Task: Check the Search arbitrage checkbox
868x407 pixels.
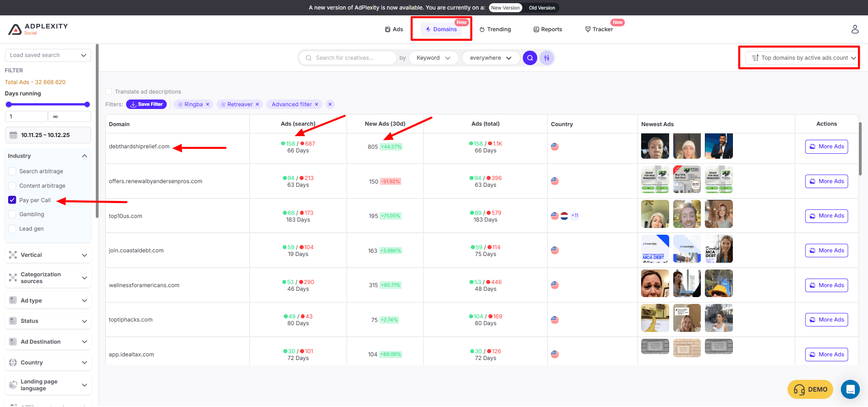Action: 12,171
